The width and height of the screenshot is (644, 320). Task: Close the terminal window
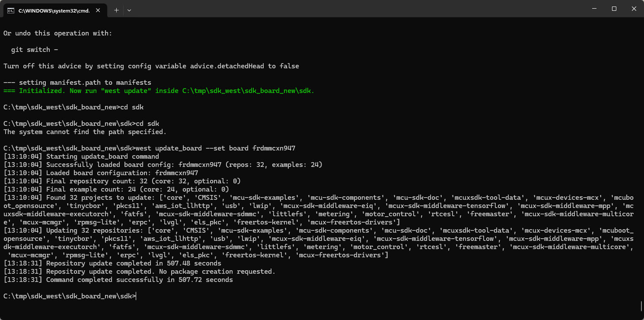tap(634, 9)
